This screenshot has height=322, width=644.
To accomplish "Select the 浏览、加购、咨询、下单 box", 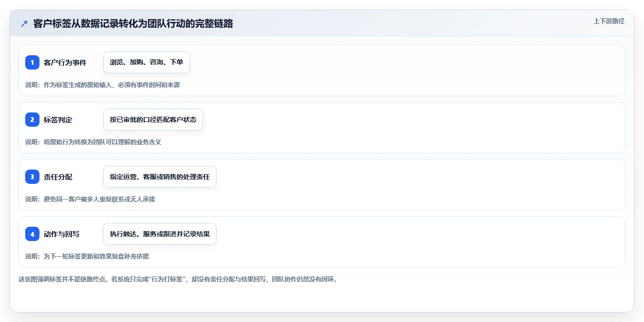I will [x=146, y=62].
